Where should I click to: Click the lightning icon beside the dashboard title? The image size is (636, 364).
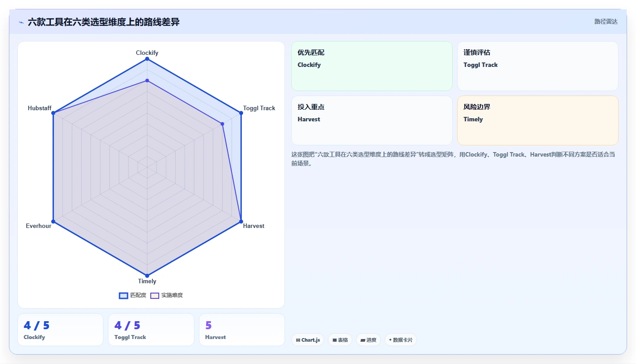point(21,22)
